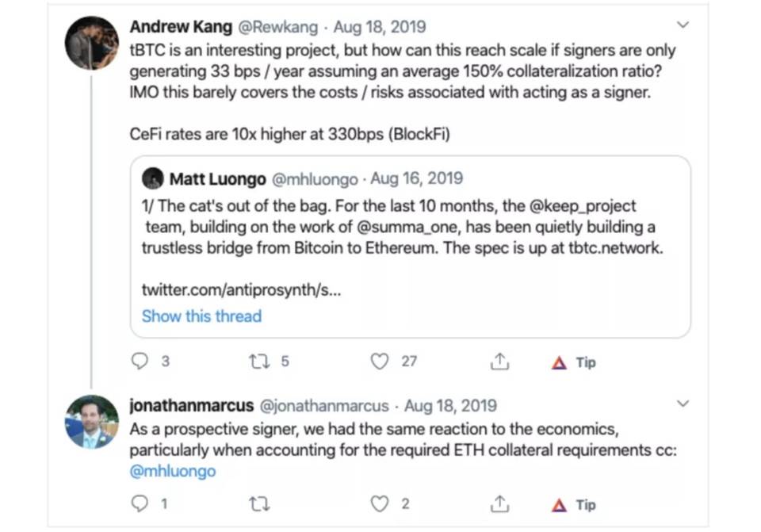The height and width of the screenshot is (532, 761).
Task: Click the @mhluongo mention link
Action: [171, 470]
